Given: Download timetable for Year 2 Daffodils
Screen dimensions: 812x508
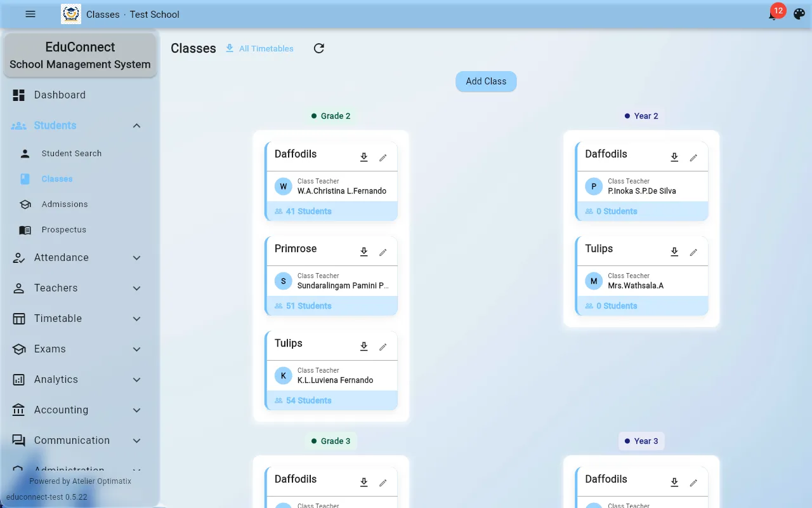Looking at the screenshot, I should (675, 157).
